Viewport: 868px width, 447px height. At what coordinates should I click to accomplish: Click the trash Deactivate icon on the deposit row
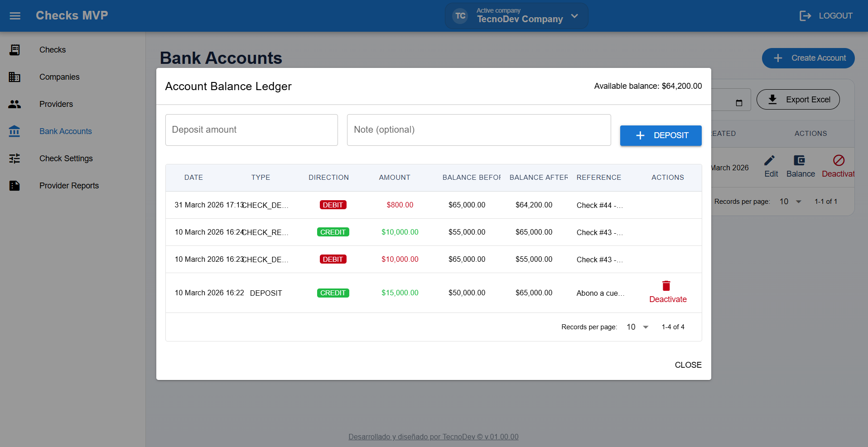(x=666, y=286)
